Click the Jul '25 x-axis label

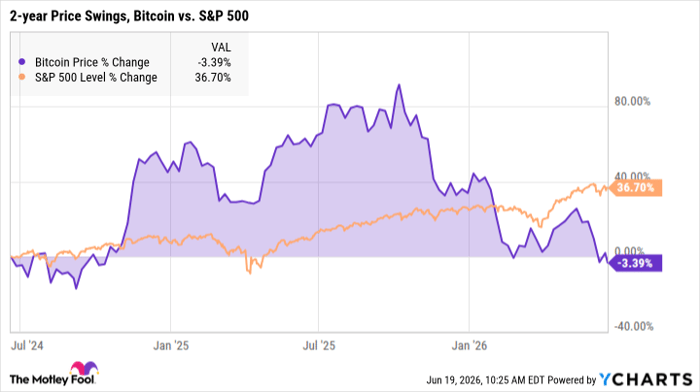[x=319, y=346]
